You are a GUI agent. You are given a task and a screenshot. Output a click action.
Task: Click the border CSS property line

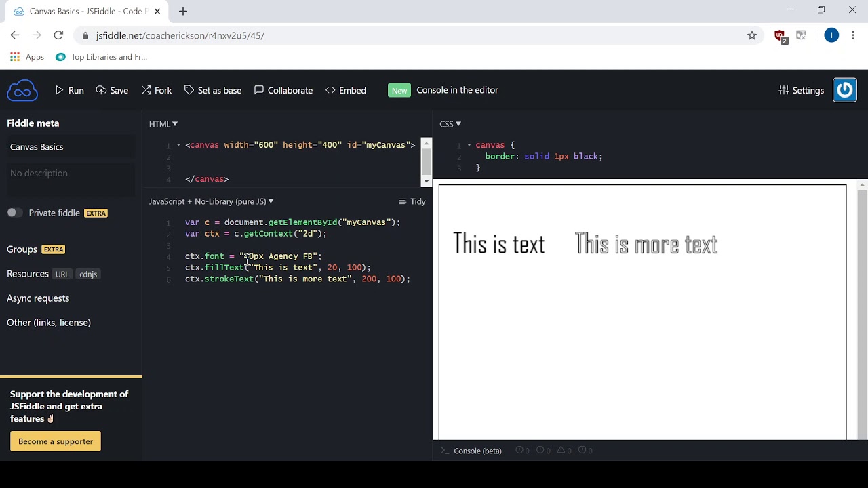coord(543,157)
